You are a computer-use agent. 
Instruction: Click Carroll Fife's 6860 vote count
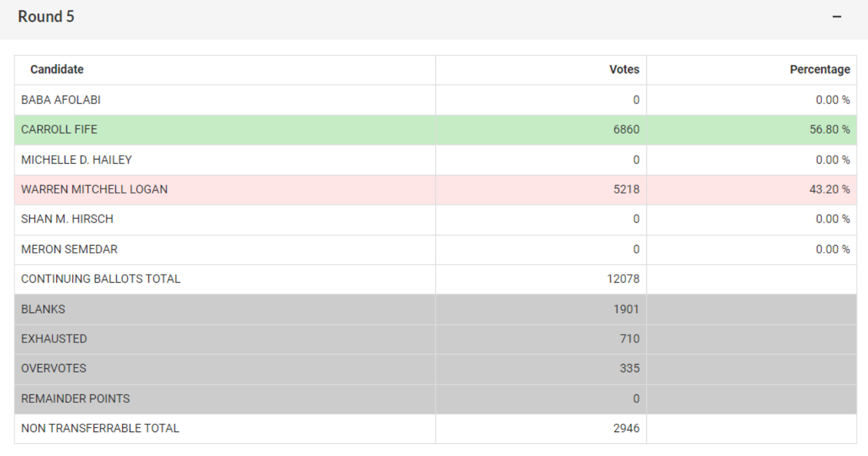(x=626, y=130)
